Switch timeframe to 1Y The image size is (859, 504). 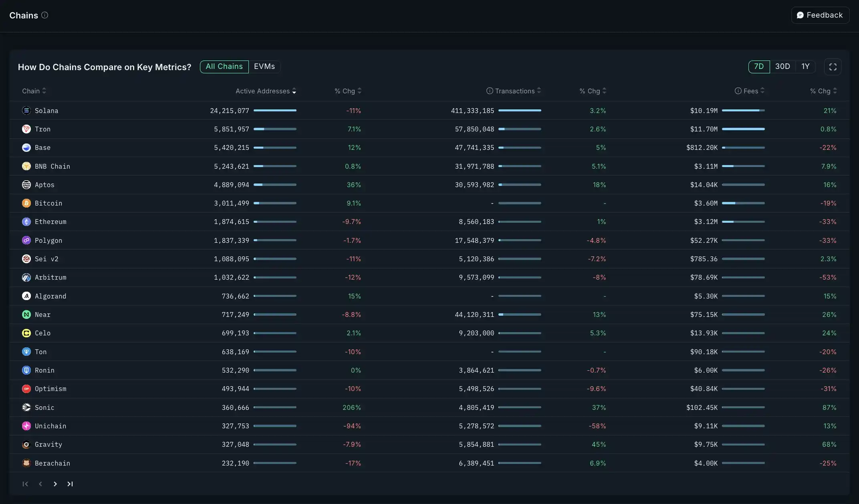pyautogui.click(x=805, y=67)
